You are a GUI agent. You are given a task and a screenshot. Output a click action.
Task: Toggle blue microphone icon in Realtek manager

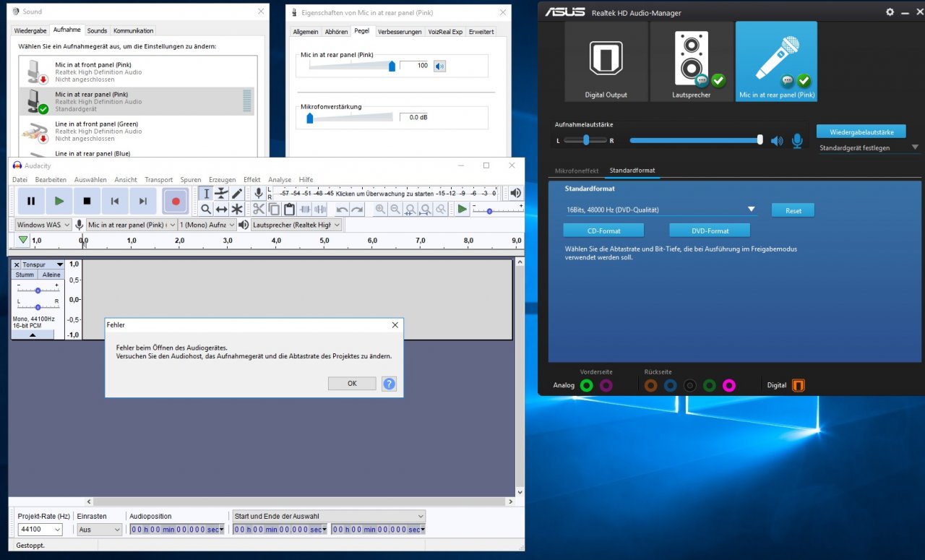pos(797,141)
